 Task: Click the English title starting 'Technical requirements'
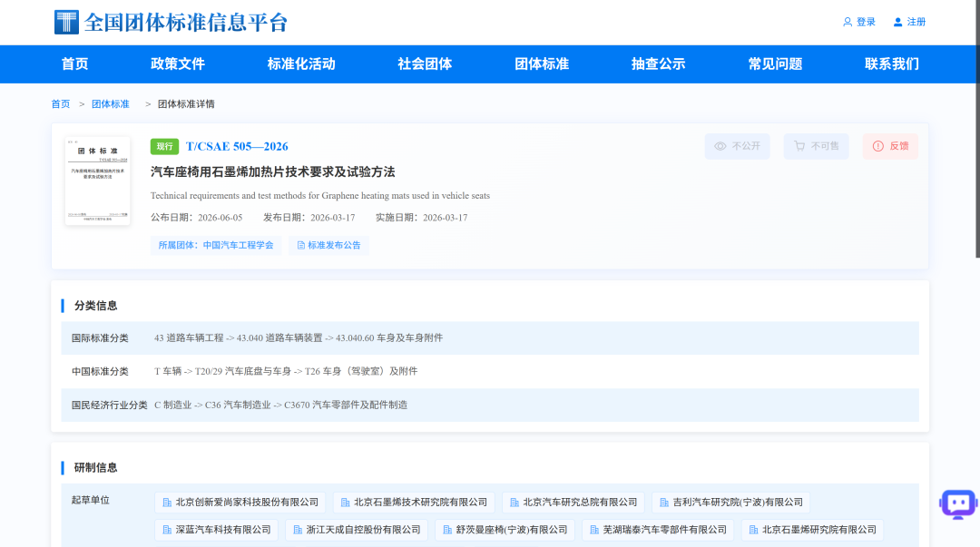[x=320, y=196]
